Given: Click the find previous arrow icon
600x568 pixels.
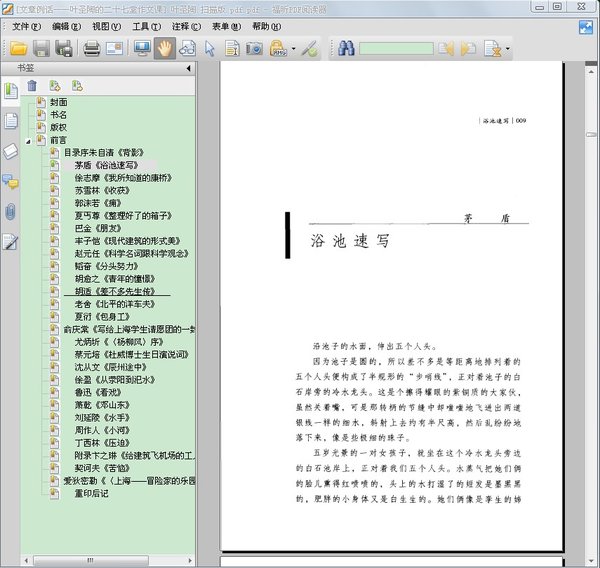Looking at the screenshot, I should point(446,49).
